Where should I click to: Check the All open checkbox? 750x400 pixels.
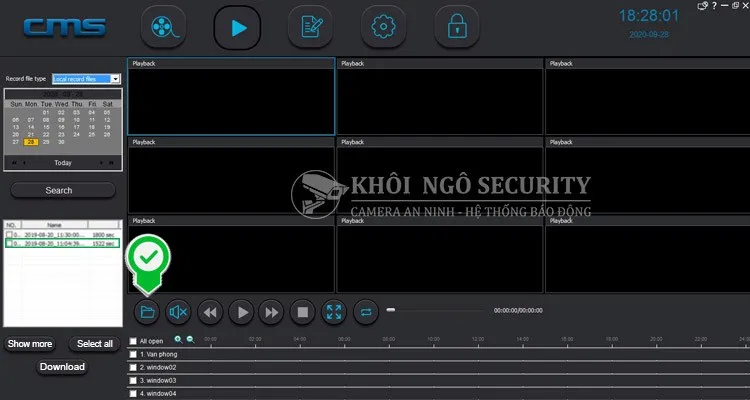tap(133, 341)
